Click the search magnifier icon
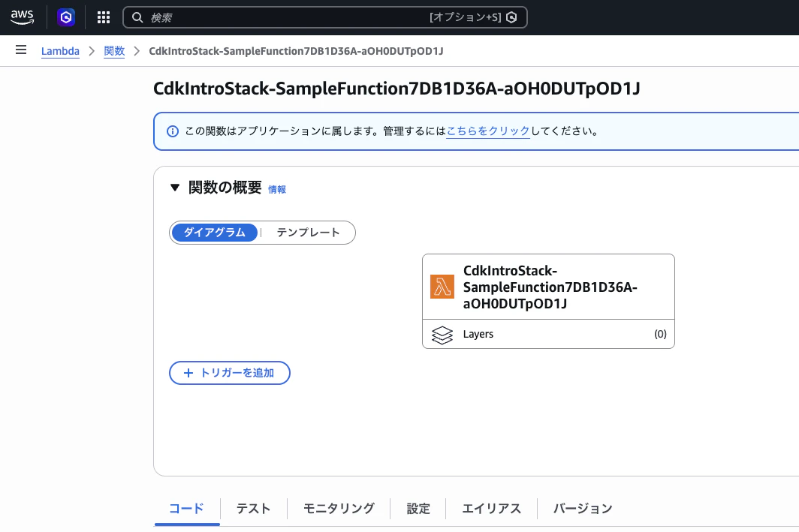799x532 pixels. [x=137, y=17]
